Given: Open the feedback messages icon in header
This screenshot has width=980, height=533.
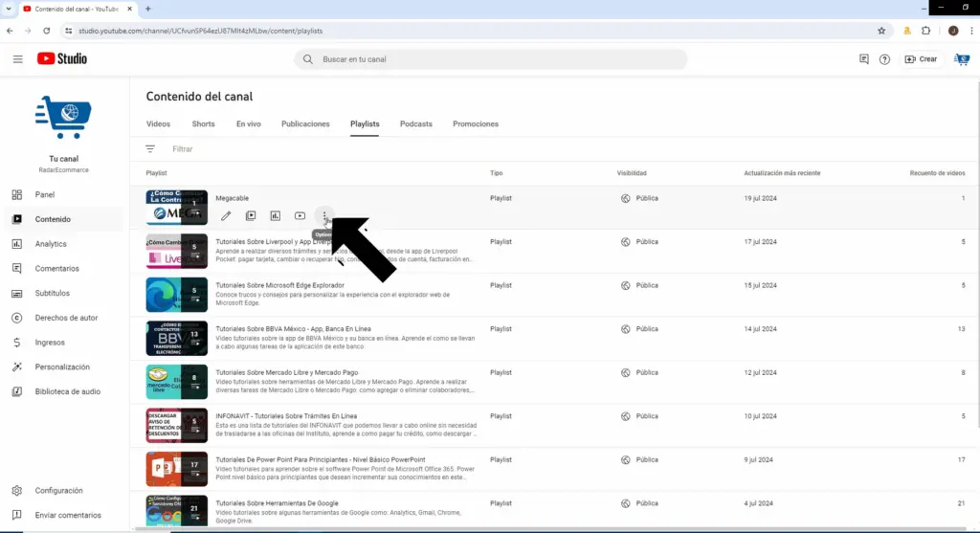Looking at the screenshot, I should (864, 59).
